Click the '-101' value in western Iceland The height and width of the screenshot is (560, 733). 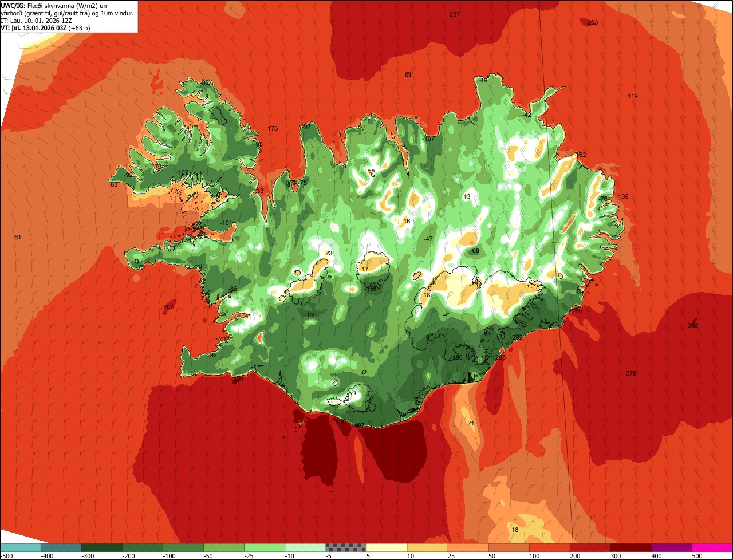[227, 223]
